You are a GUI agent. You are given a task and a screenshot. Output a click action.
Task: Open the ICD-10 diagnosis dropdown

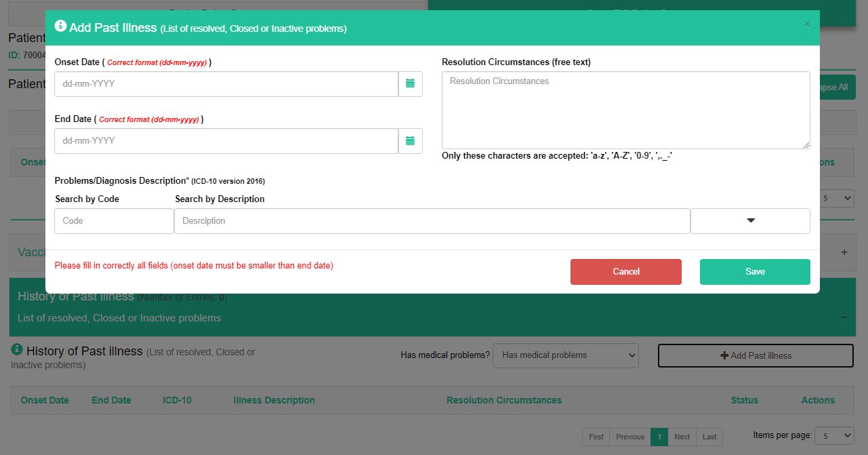pos(750,221)
